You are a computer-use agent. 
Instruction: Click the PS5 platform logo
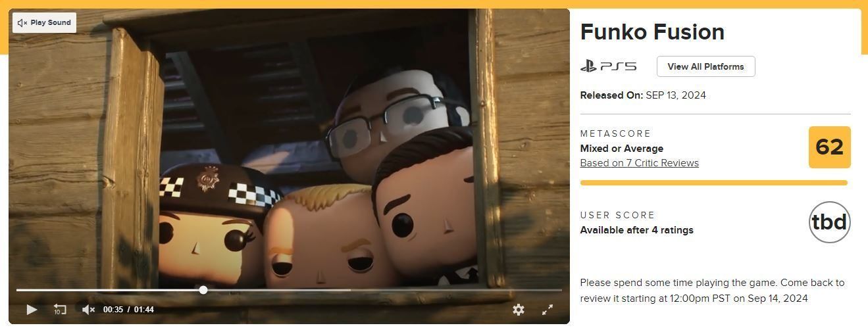609,66
